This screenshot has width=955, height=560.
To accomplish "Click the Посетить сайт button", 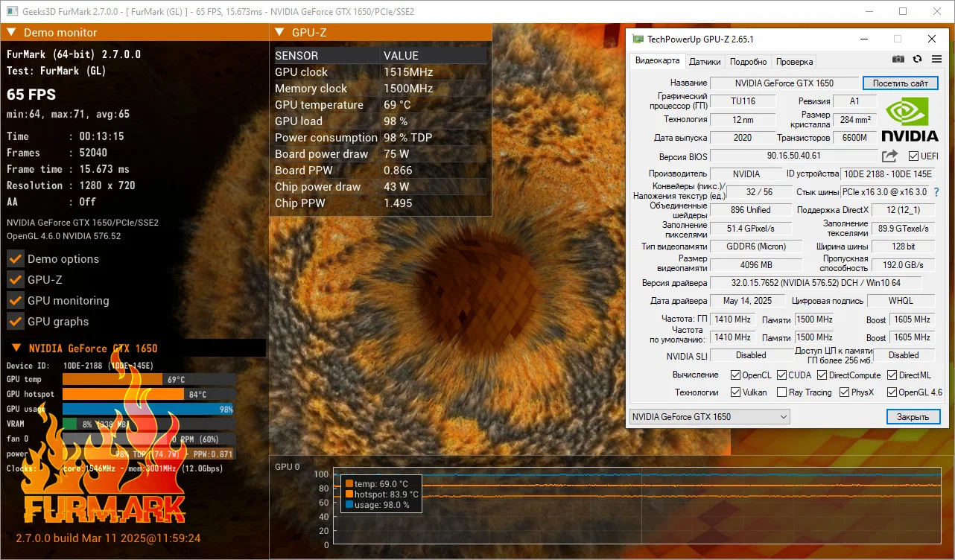I will 900,83.
